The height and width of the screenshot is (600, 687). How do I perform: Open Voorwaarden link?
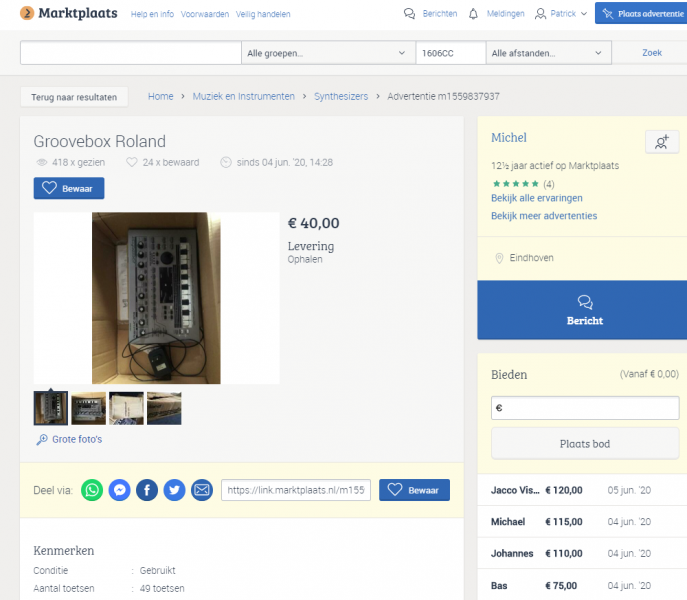tap(205, 14)
